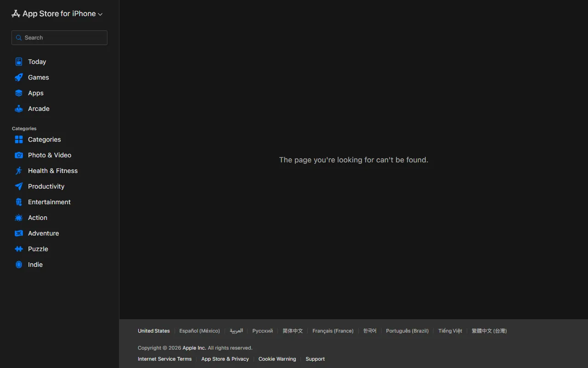Viewport: 588px width, 368px height.
Task: Open the Action category
Action: pyautogui.click(x=38, y=218)
